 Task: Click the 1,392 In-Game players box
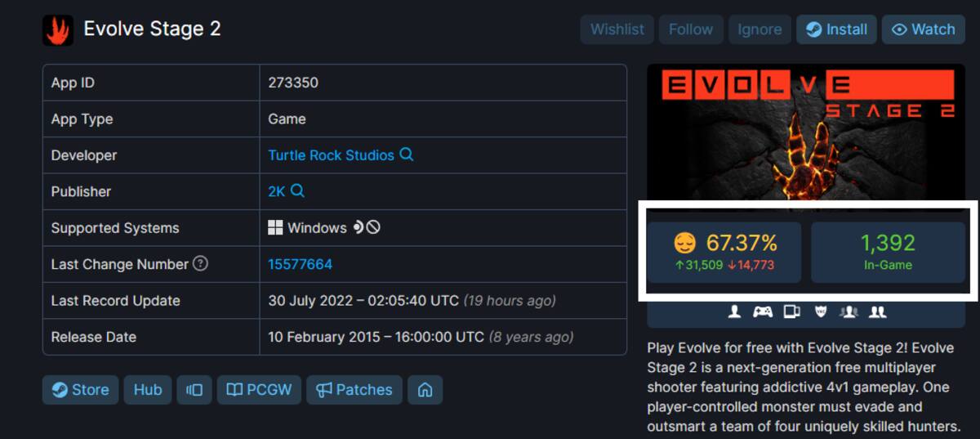(889, 252)
